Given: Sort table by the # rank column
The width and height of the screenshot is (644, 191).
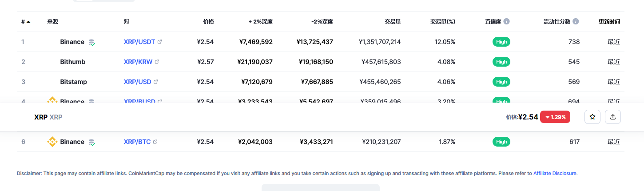Looking at the screenshot, I should coord(25,21).
